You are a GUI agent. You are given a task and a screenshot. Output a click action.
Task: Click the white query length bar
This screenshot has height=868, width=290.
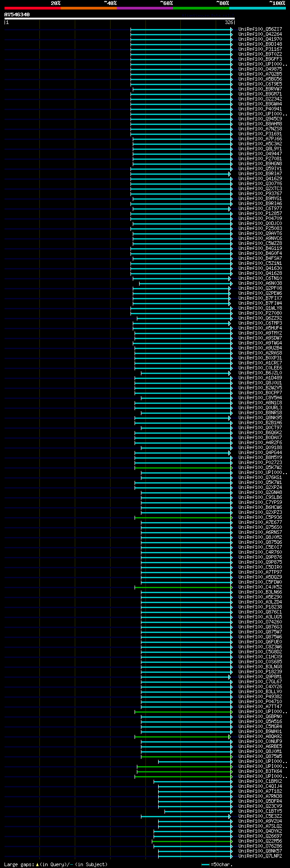click(x=119, y=19)
